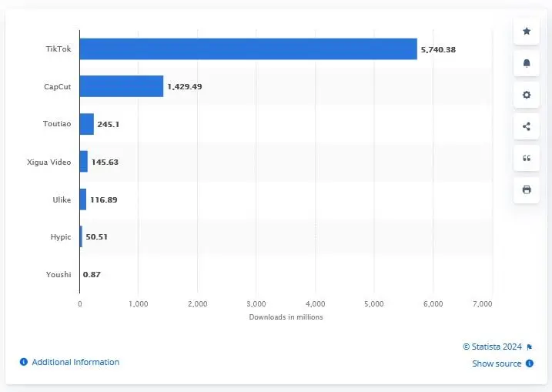Click the 5,740.38 value label

pyautogui.click(x=439, y=49)
